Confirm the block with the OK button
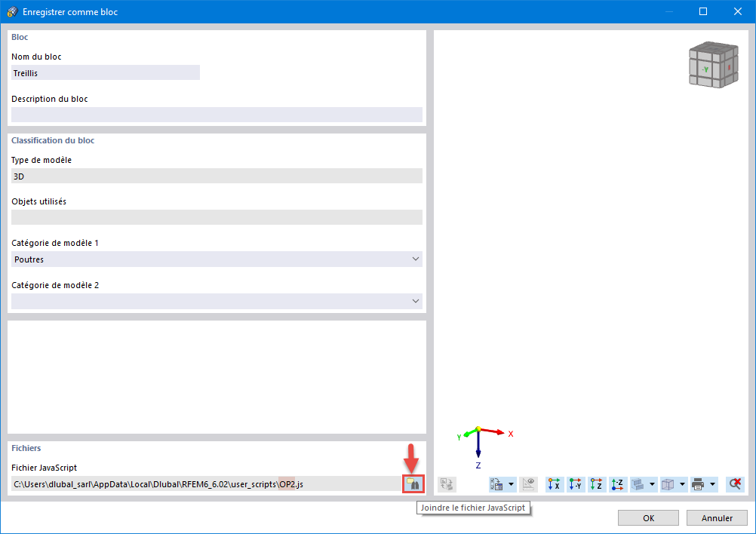The height and width of the screenshot is (534, 756). (648, 517)
